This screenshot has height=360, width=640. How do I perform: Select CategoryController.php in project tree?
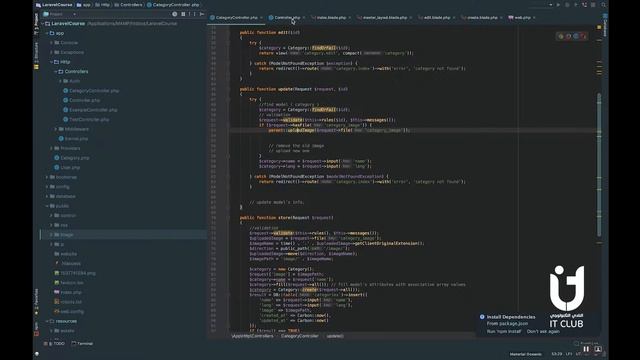click(91, 91)
